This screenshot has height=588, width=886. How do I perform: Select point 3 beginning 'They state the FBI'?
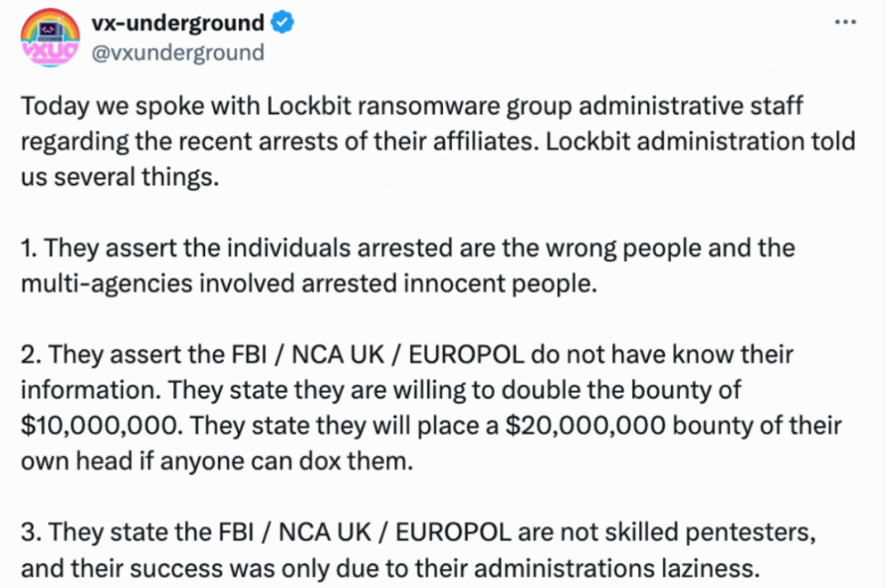click(x=418, y=550)
